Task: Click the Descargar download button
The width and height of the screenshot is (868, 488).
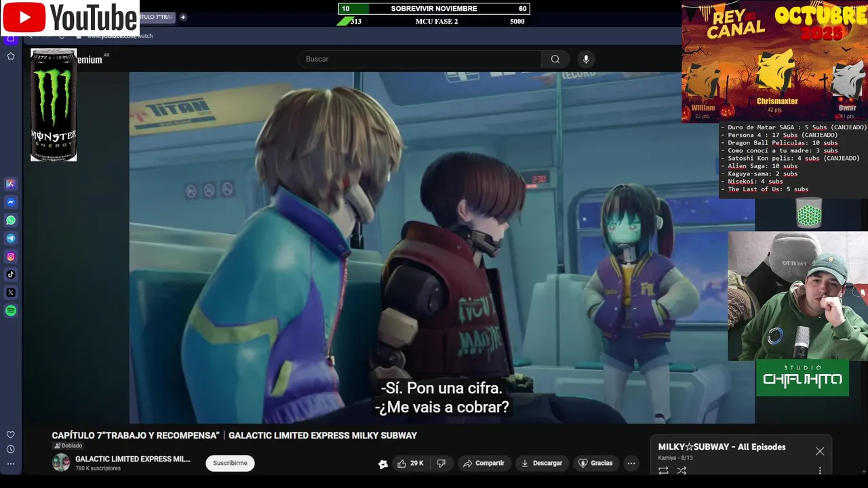Action: [541, 463]
